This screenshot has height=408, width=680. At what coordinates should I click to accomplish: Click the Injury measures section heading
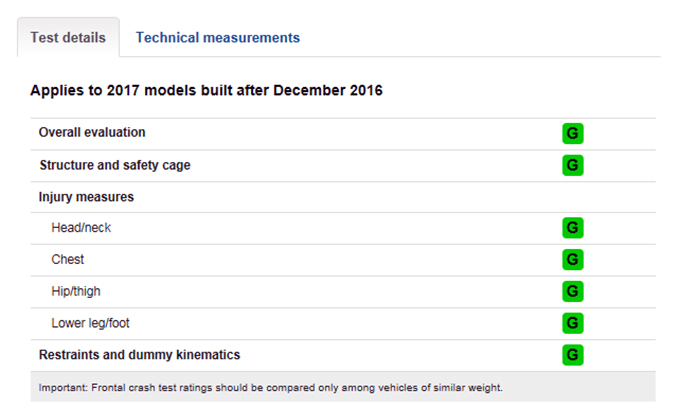(x=86, y=197)
